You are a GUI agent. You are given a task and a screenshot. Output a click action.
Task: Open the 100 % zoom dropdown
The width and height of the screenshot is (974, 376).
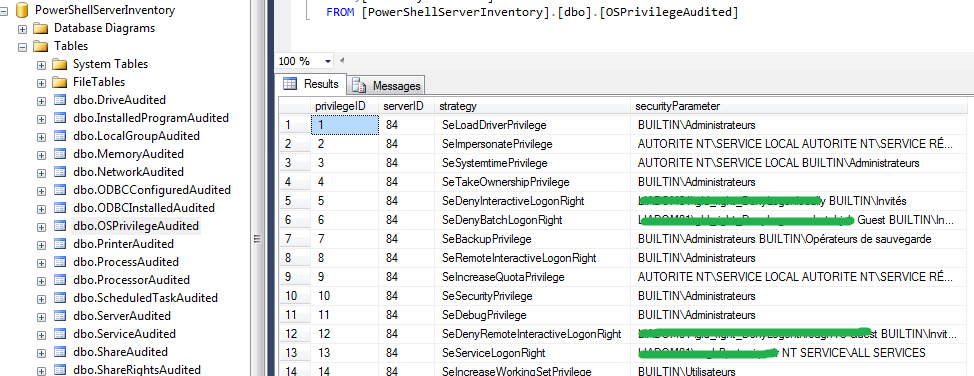pyautogui.click(x=327, y=61)
